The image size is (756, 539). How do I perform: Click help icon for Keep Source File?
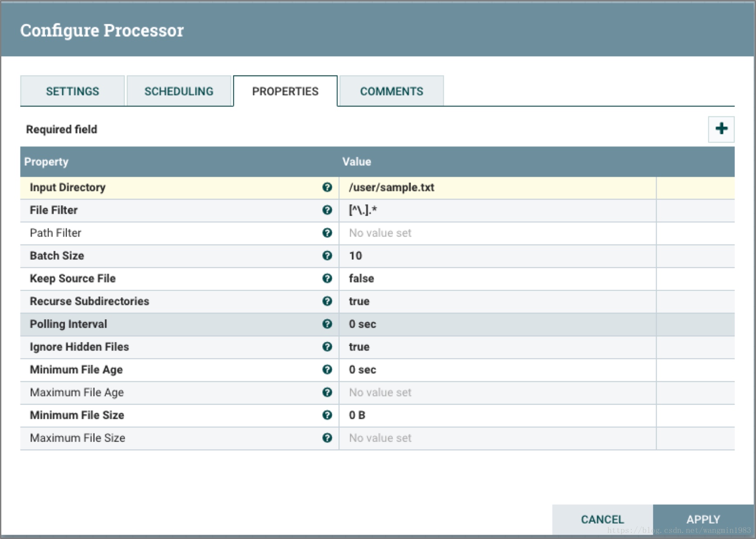pos(327,278)
